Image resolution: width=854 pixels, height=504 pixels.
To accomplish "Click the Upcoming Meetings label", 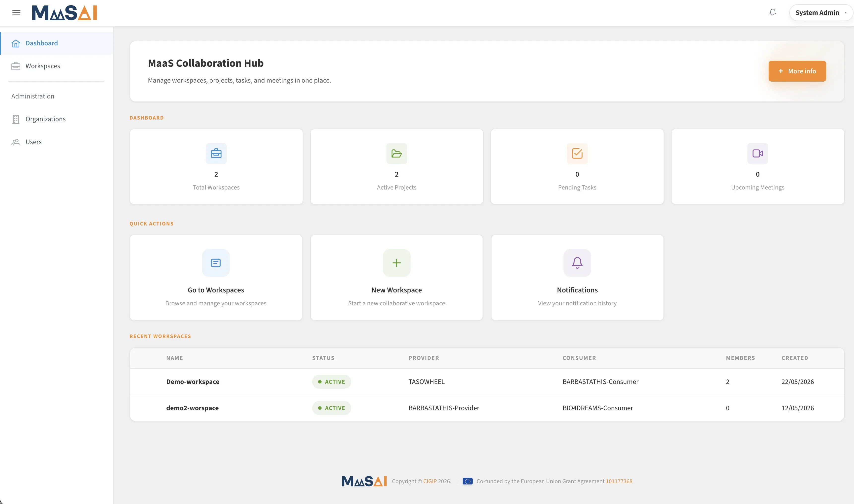I will click(x=757, y=188).
